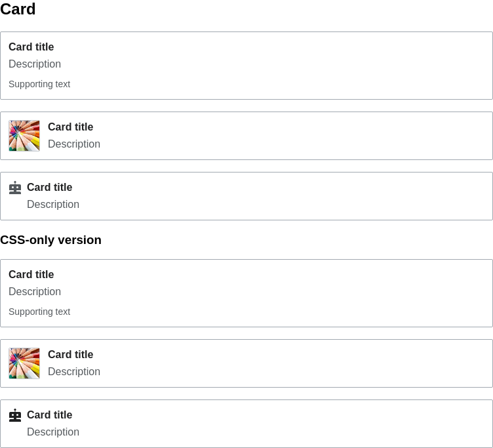Click "Supporting text" in the CSS-only card
The height and width of the screenshot is (448, 493).
tap(39, 312)
